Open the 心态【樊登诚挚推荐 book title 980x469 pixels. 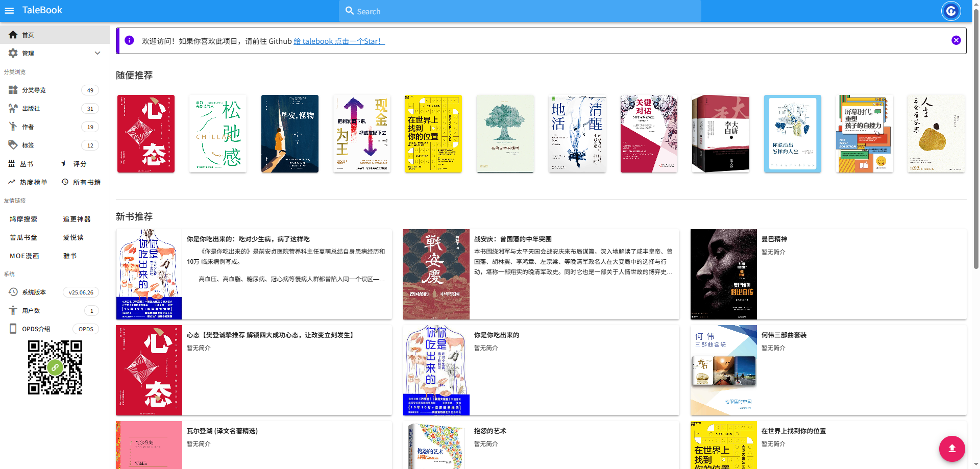tap(270, 335)
